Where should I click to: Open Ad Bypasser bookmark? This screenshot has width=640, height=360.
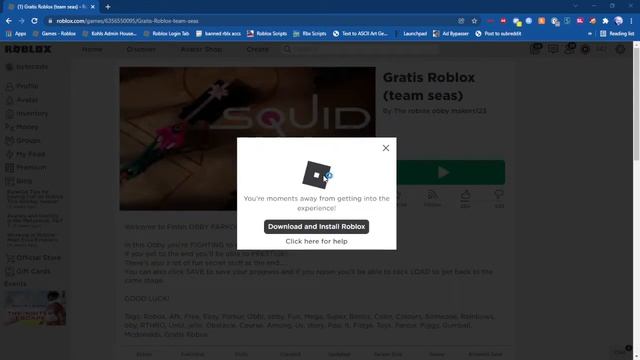451,33
